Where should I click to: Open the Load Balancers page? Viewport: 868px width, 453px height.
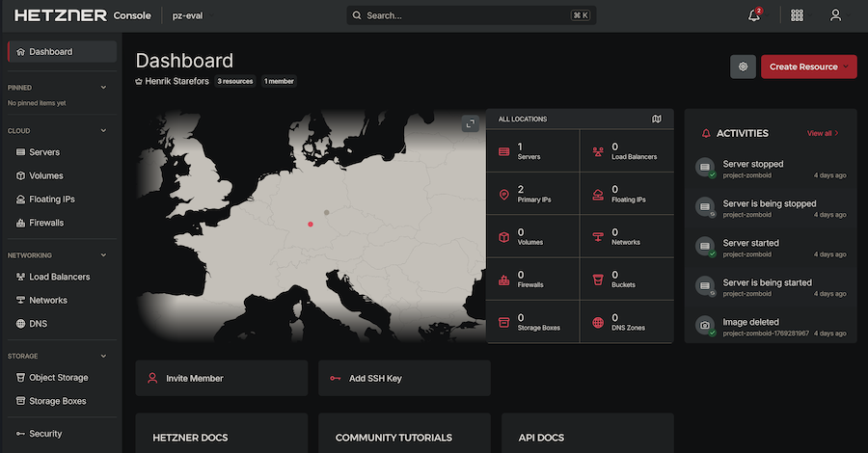tap(62, 277)
